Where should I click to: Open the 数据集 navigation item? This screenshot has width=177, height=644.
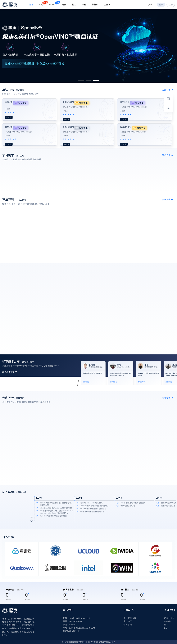tap(95, 4)
